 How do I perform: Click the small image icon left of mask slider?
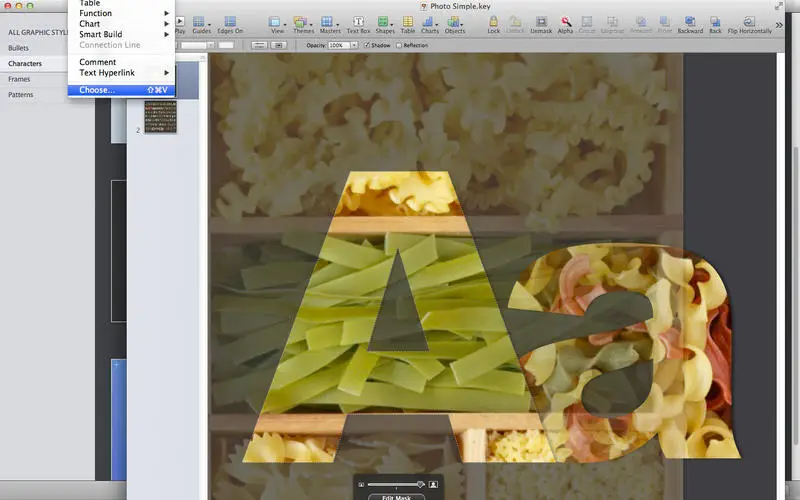click(x=361, y=484)
